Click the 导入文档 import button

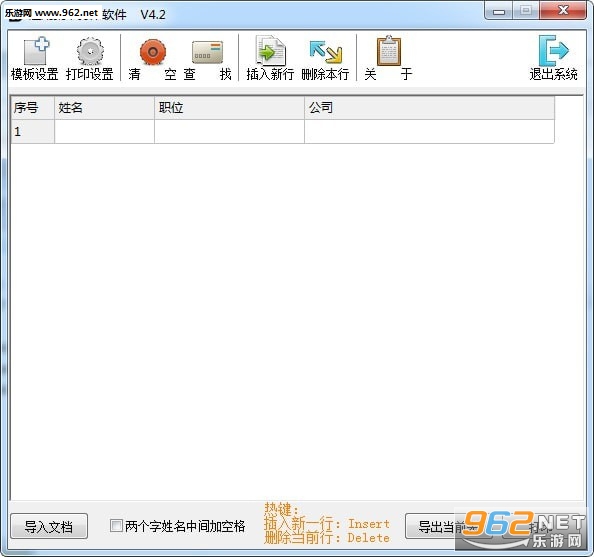click(x=49, y=526)
